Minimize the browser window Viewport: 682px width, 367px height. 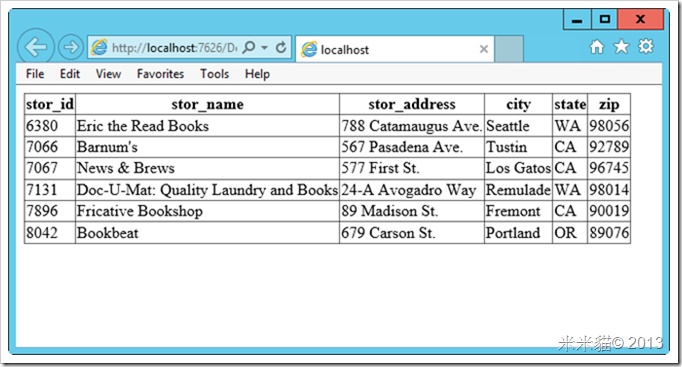[x=577, y=20]
